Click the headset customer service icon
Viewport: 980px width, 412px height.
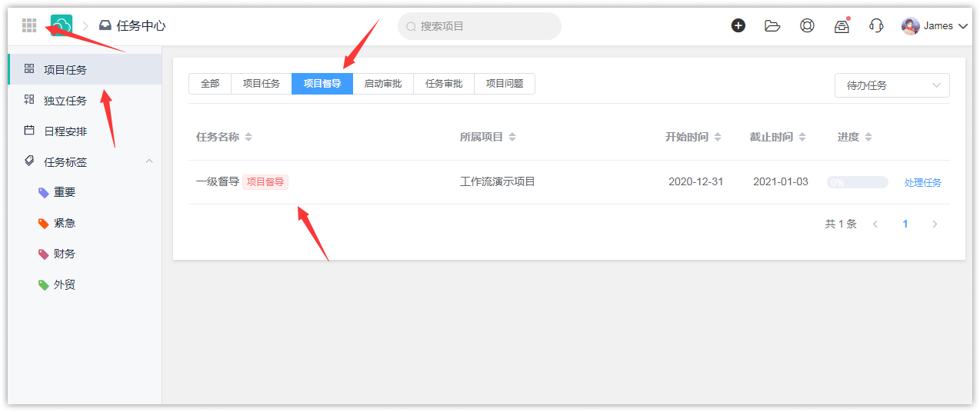click(876, 25)
